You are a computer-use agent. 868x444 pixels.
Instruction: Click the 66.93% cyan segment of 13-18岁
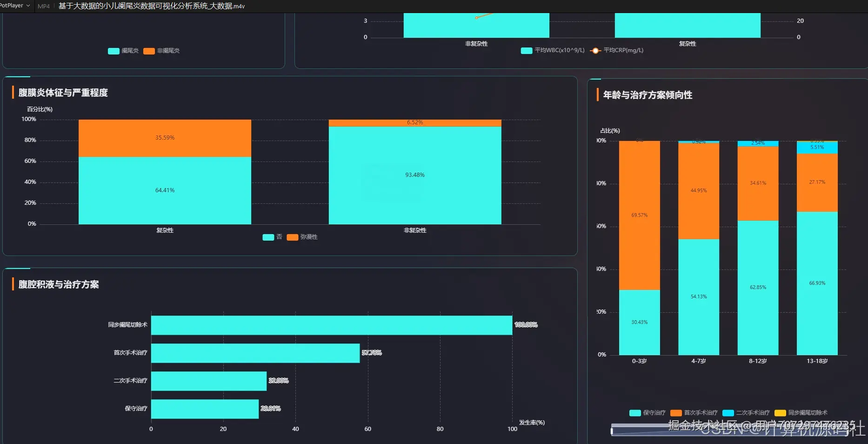click(817, 283)
